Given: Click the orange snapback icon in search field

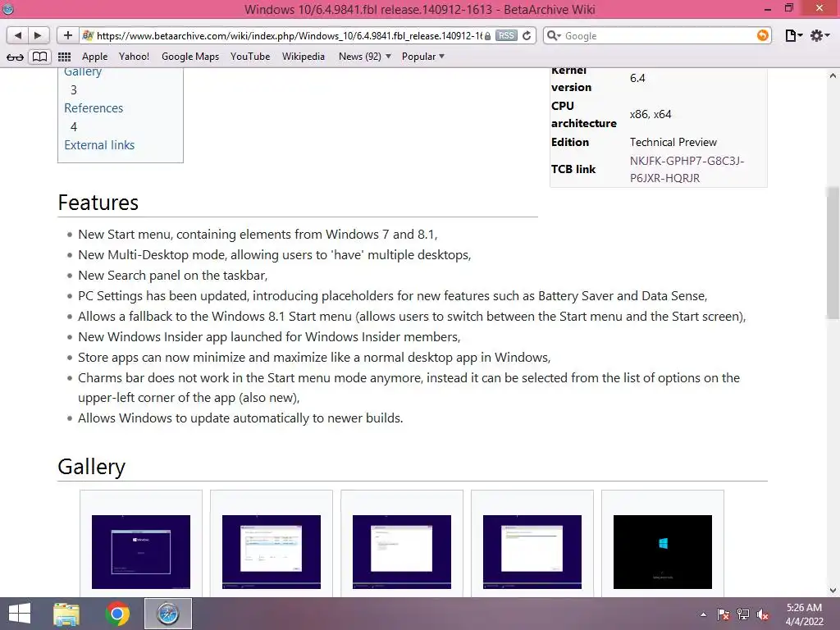Looking at the screenshot, I should click(x=762, y=35).
